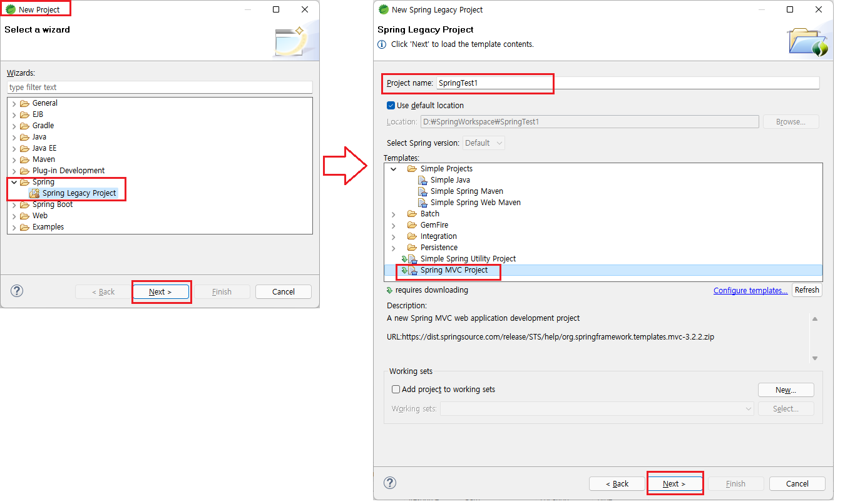Screen dimensions: 850x504
Task: Click Cancel in Spring Legacy Project dialog
Action: [797, 483]
